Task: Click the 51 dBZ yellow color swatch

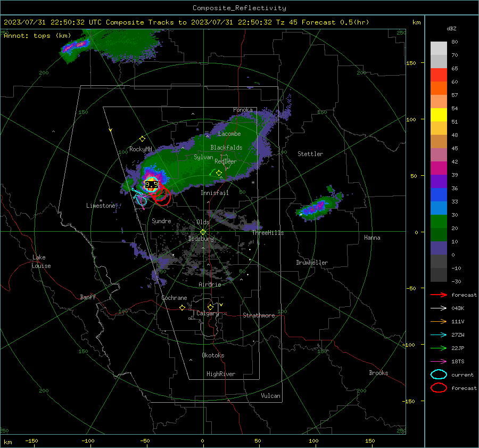Action: pyautogui.click(x=439, y=115)
